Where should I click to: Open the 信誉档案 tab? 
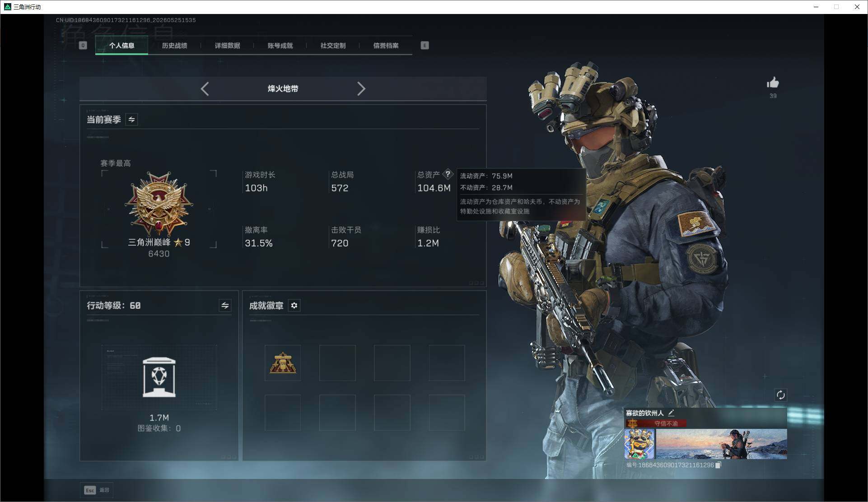tap(386, 46)
